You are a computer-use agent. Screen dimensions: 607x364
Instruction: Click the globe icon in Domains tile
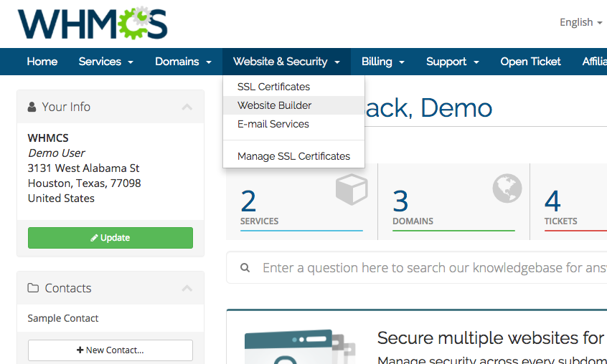507,188
